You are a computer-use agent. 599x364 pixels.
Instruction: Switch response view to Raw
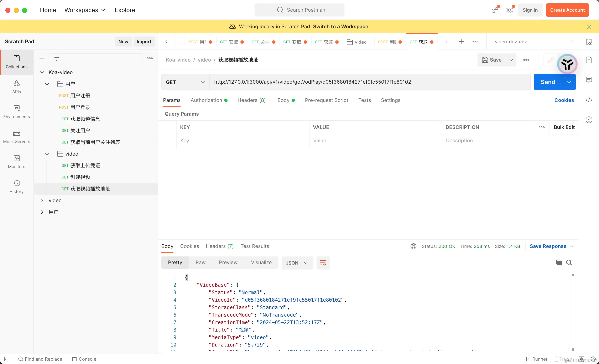click(x=200, y=263)
